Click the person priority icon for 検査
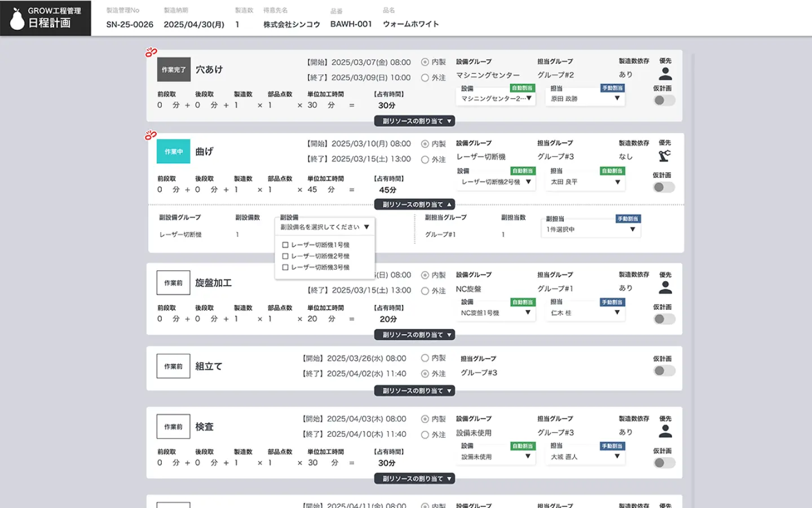812x508 pixels. (665, 432)
